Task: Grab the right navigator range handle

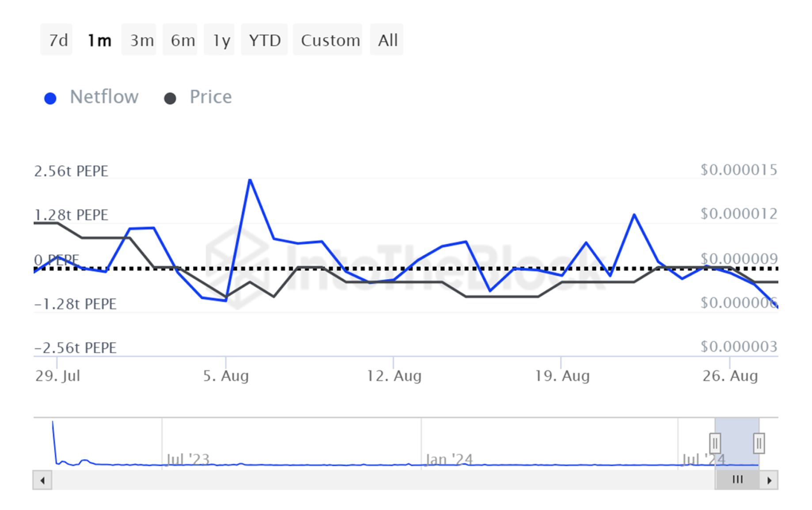Action: [x=759, y=443]
